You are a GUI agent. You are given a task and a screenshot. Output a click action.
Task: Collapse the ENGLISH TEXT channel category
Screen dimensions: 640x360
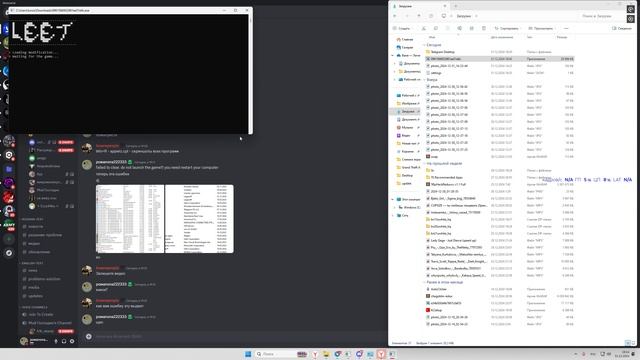pyautogui.click(x=32, y=263)
